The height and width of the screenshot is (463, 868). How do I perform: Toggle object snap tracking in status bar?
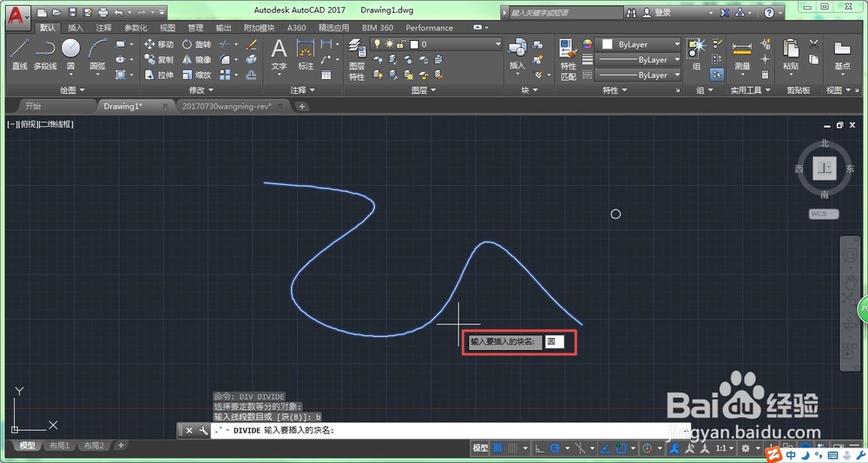coord(606,448)
